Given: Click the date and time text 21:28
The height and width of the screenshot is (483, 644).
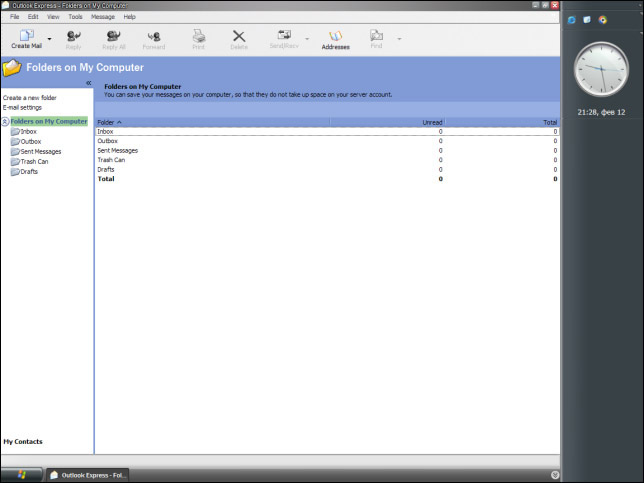Looking at the screenshot, I should (601, 112).
